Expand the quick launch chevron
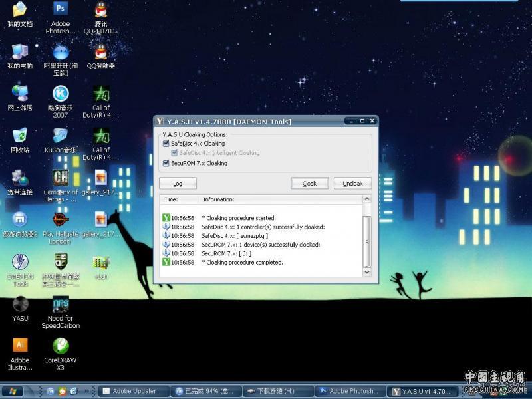 pyautogui.click(x=86, y=391)
